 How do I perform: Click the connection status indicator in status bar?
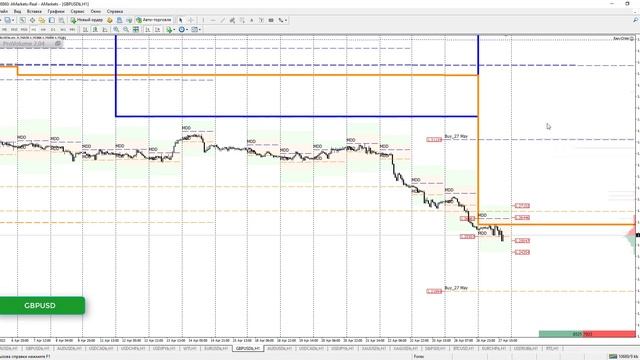[623, 356]
